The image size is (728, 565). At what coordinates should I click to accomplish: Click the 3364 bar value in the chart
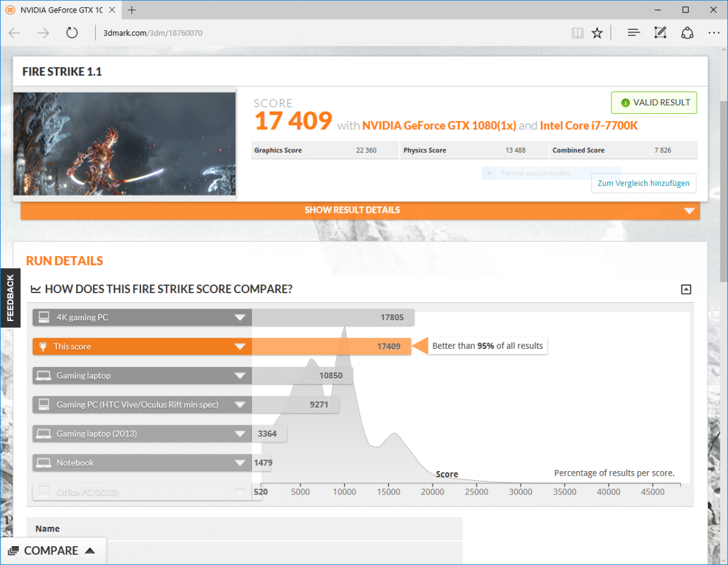tap(267, 434)
